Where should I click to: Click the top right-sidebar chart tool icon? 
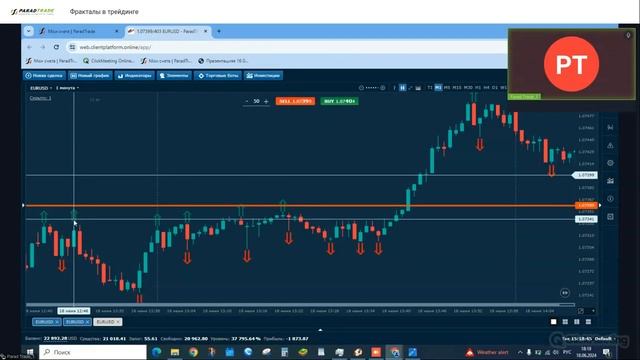610,128
